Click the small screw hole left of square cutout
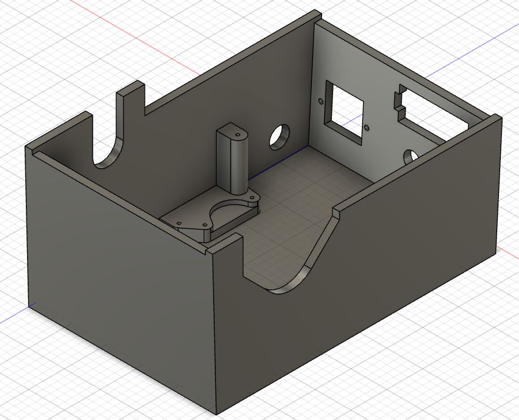519x420 pixels. tap(320, 101)
